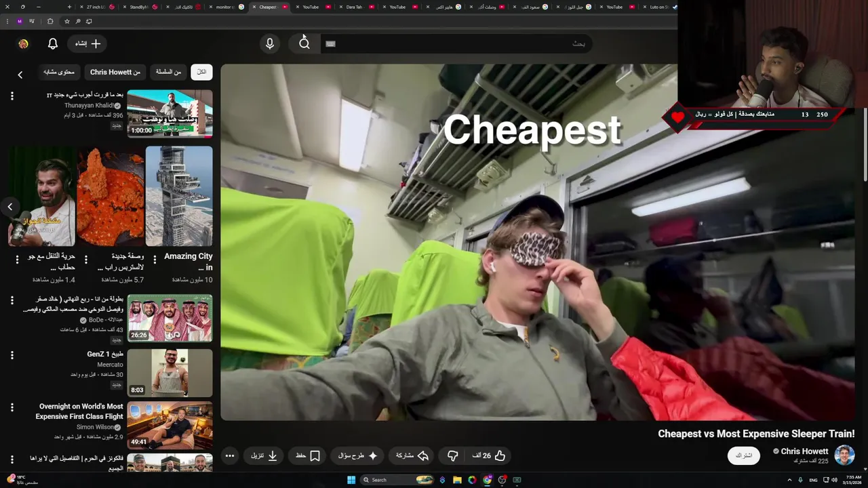Click the Windows Start button
This screenshot has width=868, height=488.
351,480
